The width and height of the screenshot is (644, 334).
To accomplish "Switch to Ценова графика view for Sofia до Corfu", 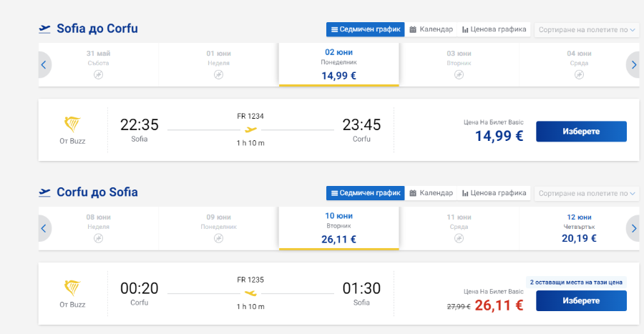I will (494, 29).
